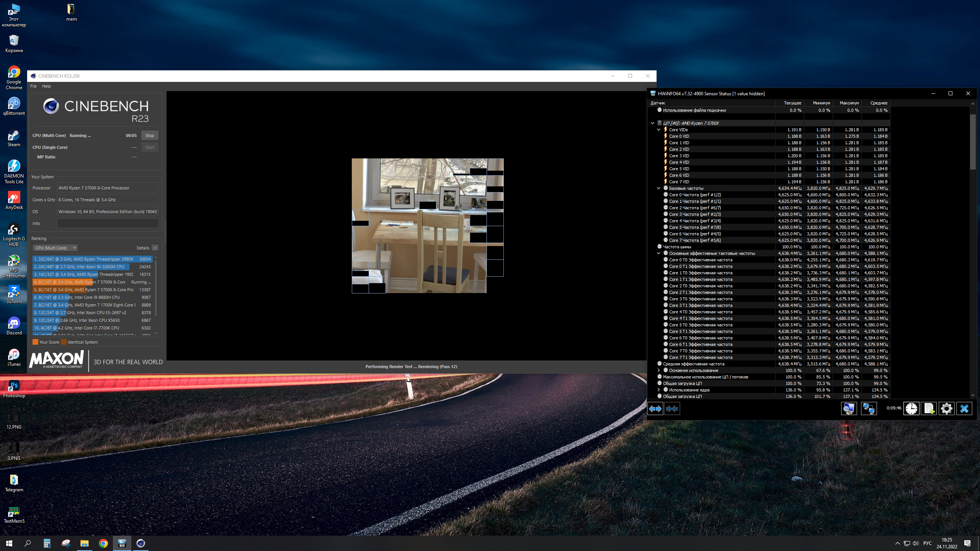Image resolution: width=980 pixels, height=551 pixels.
Task: Expand the Использование ядра row
Action: click(x=659, y=390)
